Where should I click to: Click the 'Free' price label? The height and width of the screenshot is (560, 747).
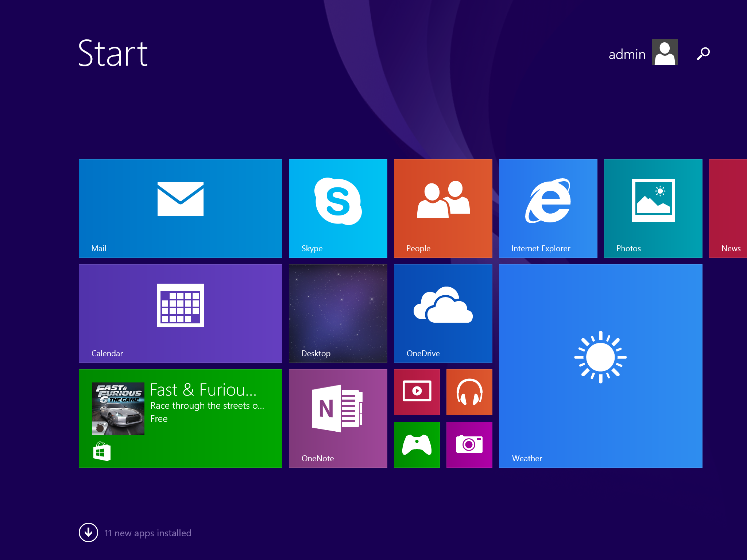159,419
